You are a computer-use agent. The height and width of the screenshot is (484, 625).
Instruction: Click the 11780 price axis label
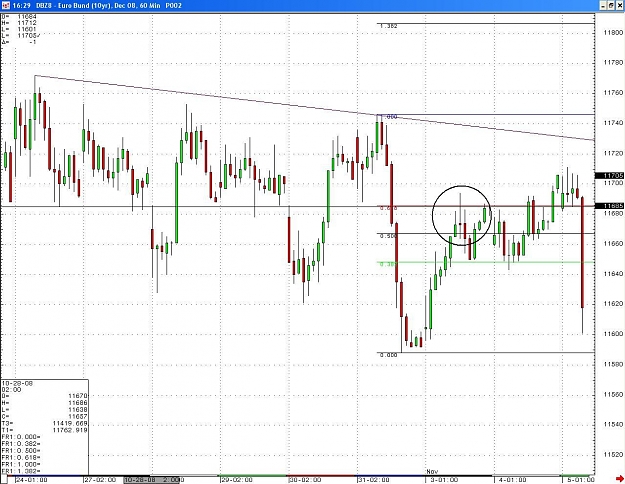[x=613, y=63]
